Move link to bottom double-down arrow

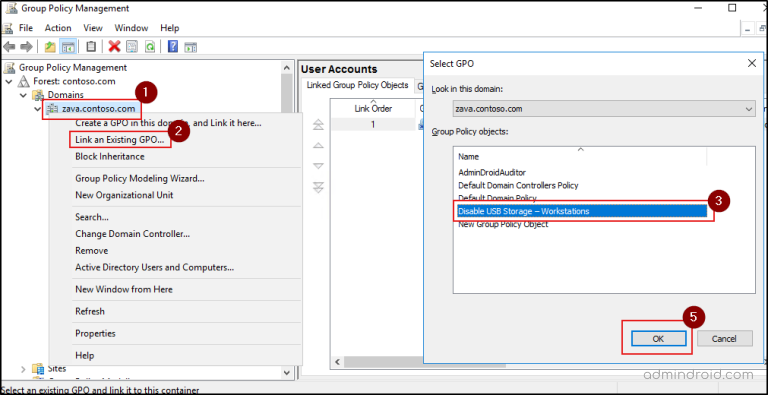[x=318, y=187]
